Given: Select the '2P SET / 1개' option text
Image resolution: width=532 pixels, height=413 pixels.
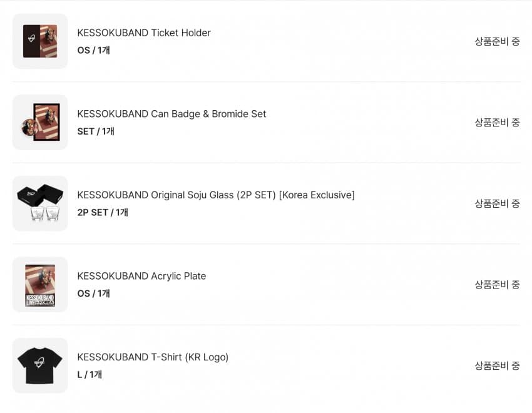Looking at the screenshot, I should (x=103, y=212).
